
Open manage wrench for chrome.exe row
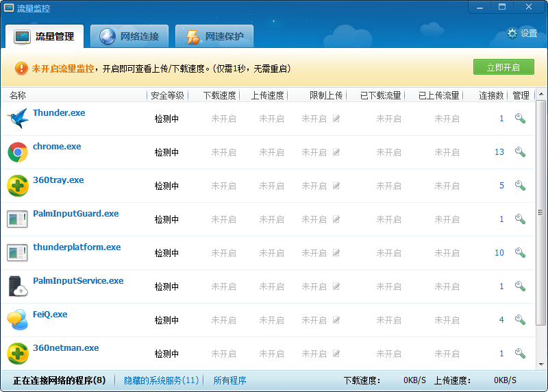click(520, 152)
